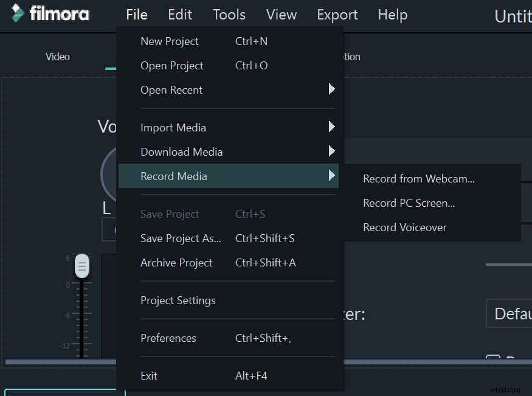Image resolution: width=532 pixels, height=396 pixels.
Task: Open the Help menu
Action: tap(392, 15)
